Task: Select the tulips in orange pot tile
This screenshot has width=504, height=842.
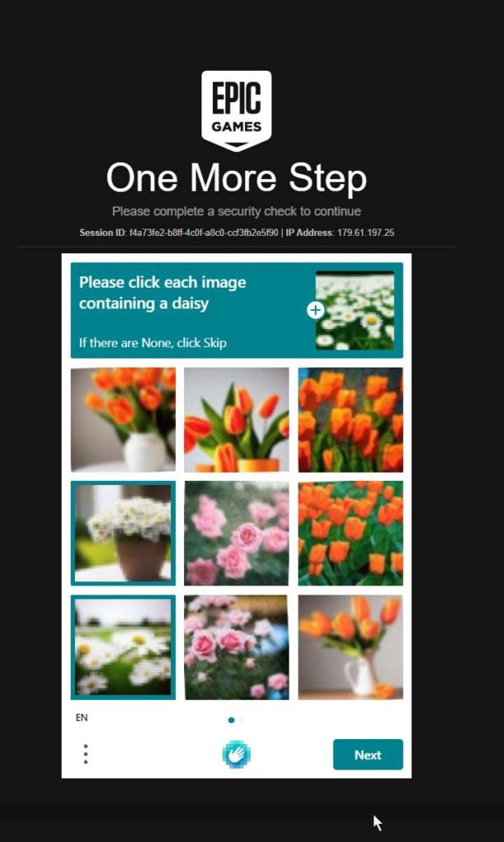Action: (237, 419)
